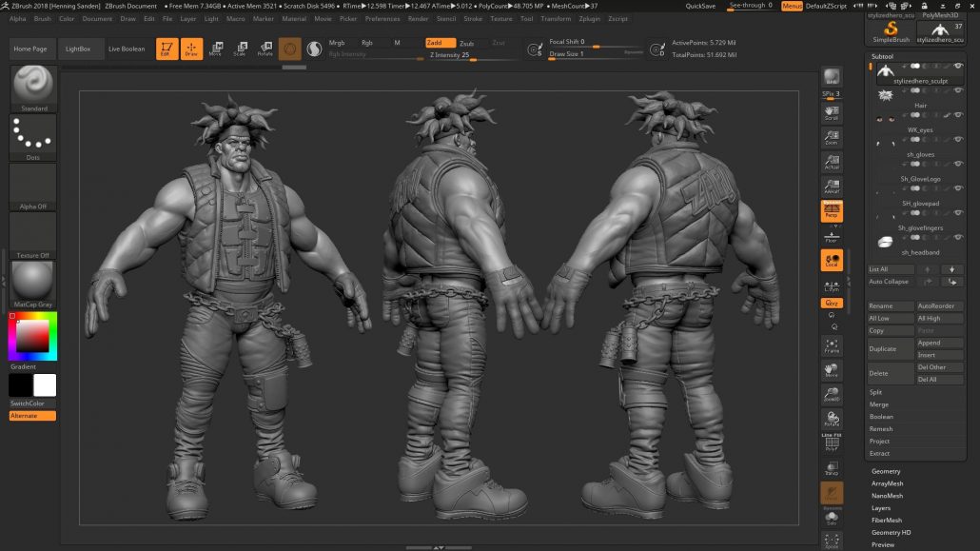Screen dimensions: 980x551
Task: Open the Zplugin menu
Action: 589,19
